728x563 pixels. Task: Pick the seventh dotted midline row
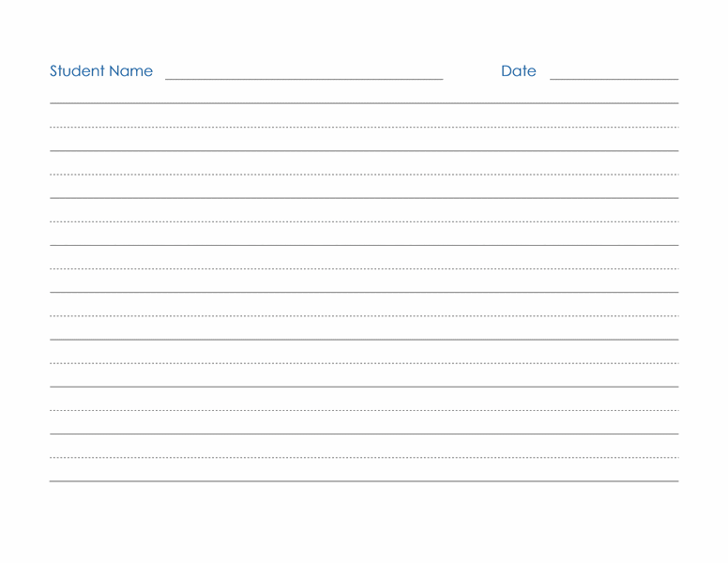point(364,410)
